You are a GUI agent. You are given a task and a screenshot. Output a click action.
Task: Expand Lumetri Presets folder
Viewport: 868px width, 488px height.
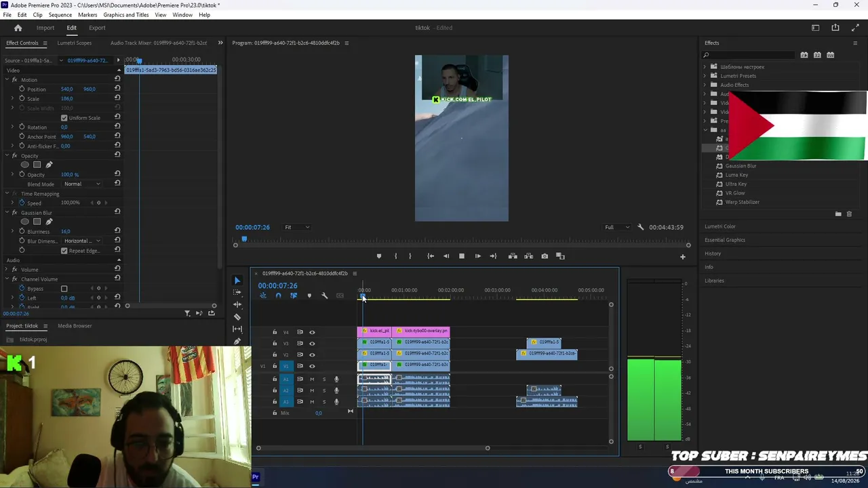[705, 76]
